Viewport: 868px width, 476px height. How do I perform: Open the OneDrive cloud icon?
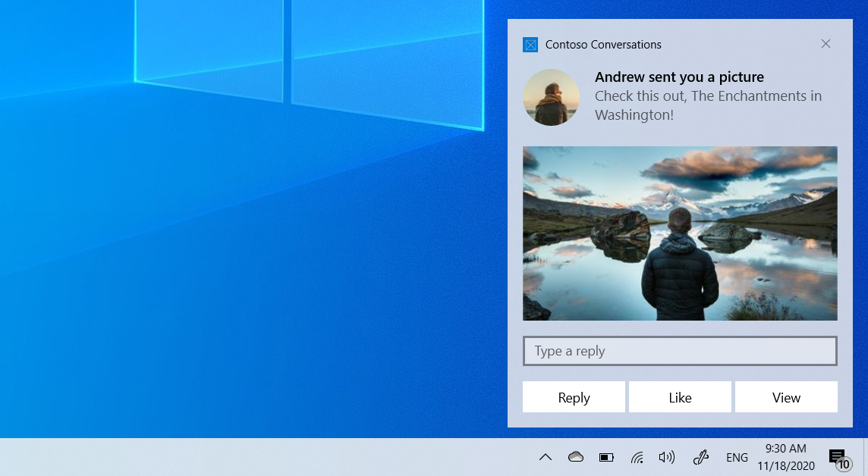coord(575,457)
